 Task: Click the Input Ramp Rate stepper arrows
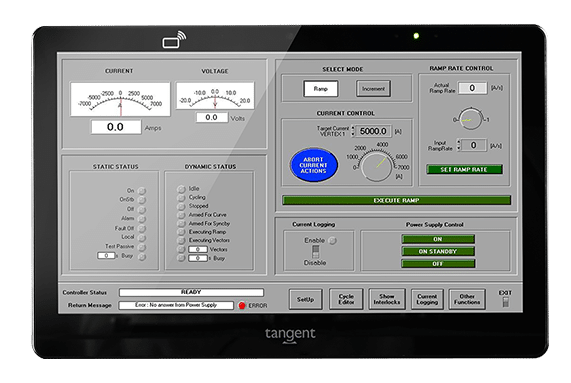coord(459,145)
